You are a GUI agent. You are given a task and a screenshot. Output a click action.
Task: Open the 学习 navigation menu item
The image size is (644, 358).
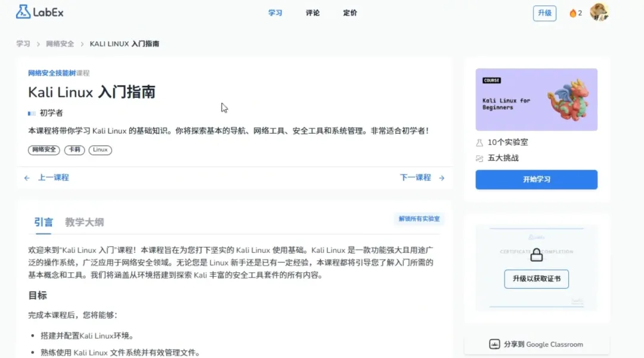point(275,13)
